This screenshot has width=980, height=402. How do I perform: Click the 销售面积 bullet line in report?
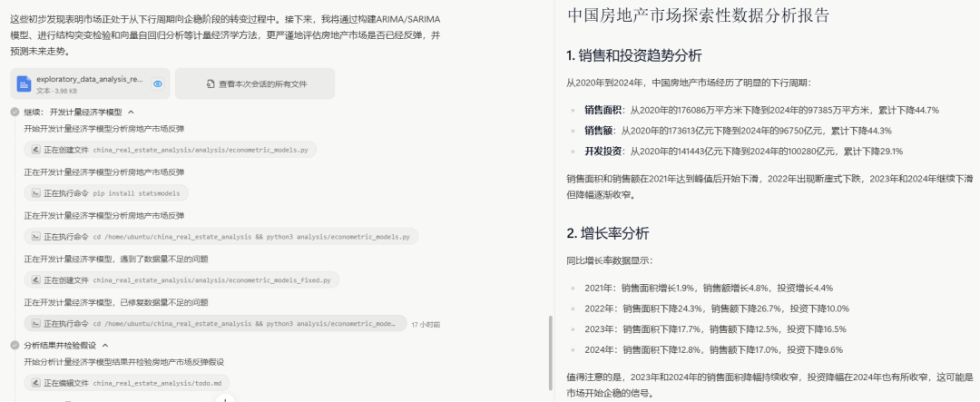pos(762,110)
